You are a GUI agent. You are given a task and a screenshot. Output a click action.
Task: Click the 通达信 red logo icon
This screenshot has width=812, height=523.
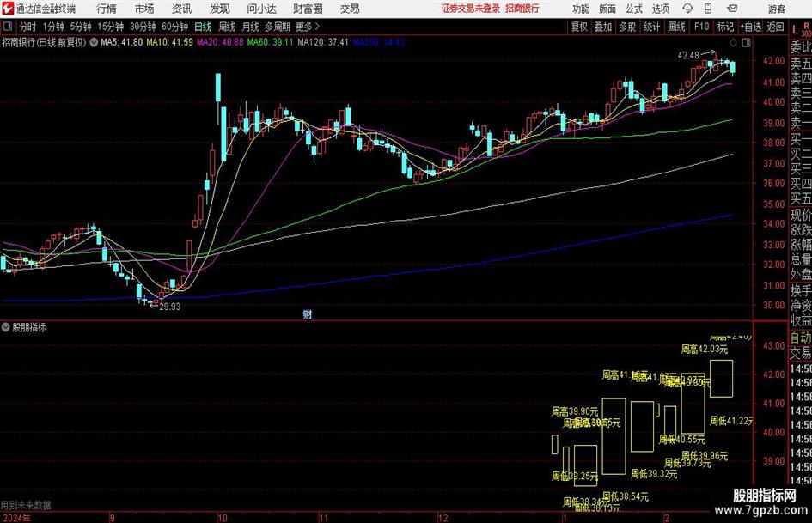click(x=8, y=9)
